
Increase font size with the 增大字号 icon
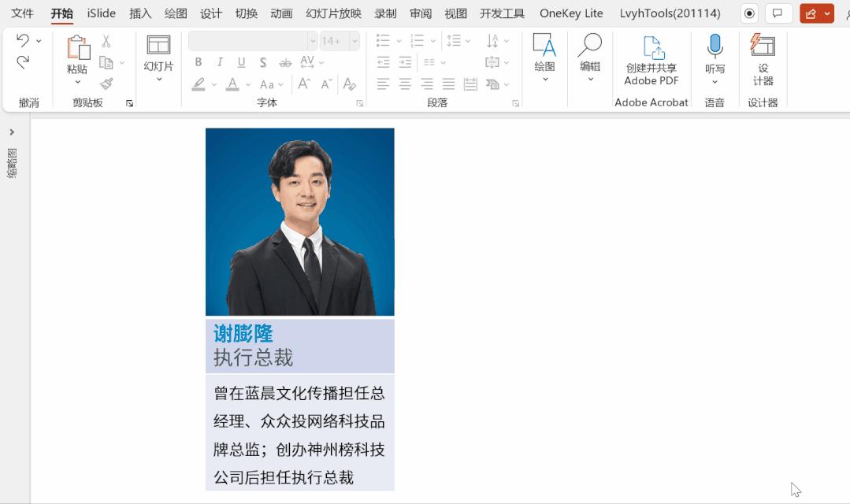[x=303, y=83]
